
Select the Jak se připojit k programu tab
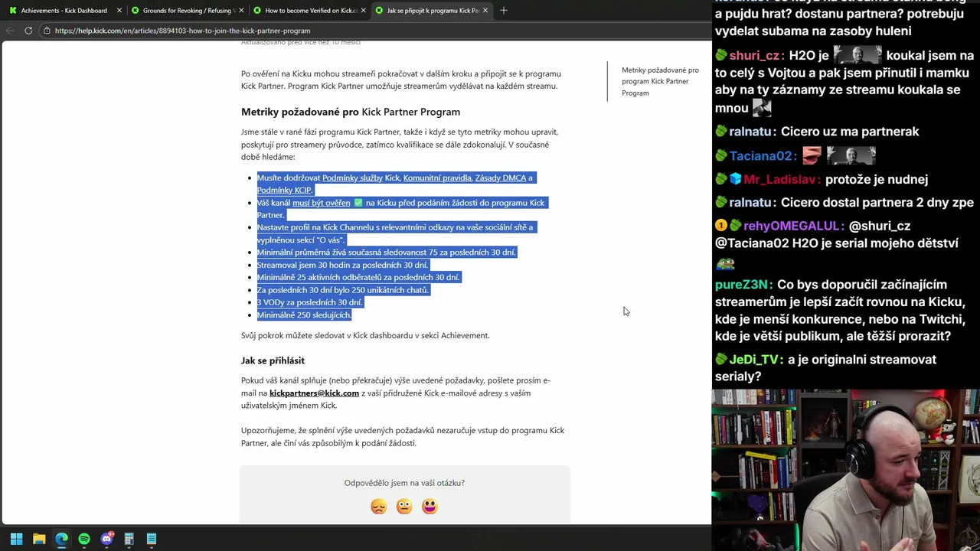[x=431, y=11]
